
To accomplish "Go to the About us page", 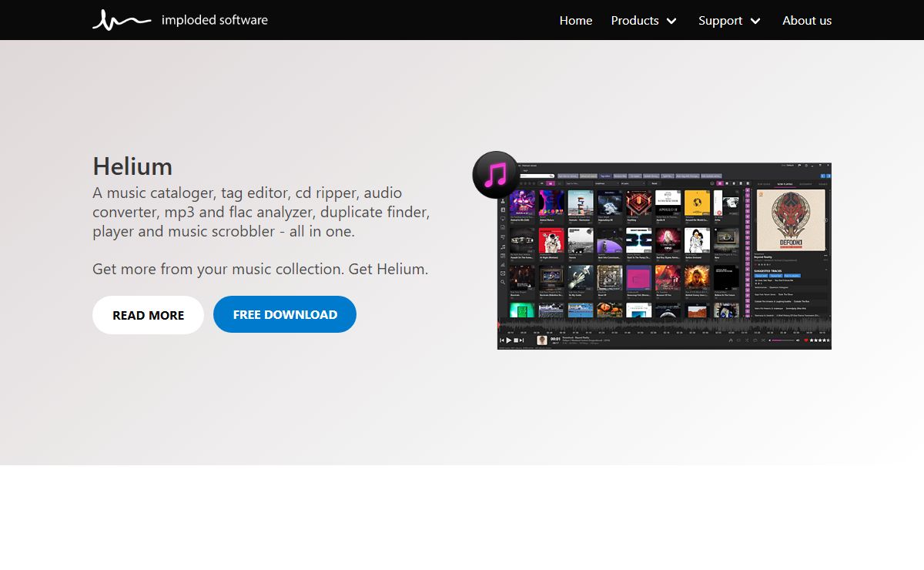I will coord(807,21).
